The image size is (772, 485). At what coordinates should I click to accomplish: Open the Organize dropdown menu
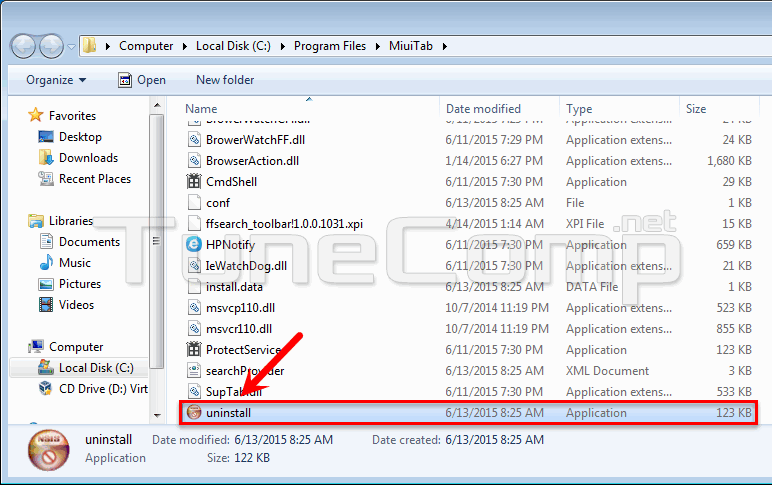(x=56, y=80)
